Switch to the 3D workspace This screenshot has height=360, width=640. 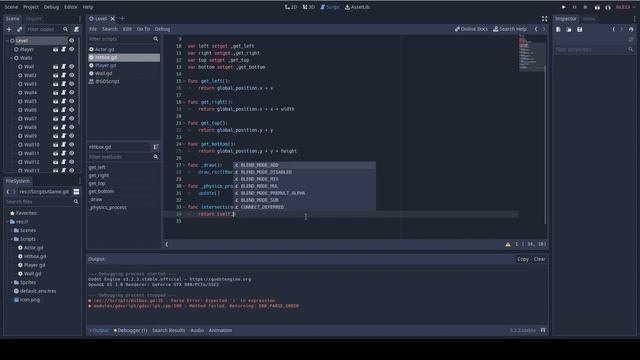click(x=309, y=7)
